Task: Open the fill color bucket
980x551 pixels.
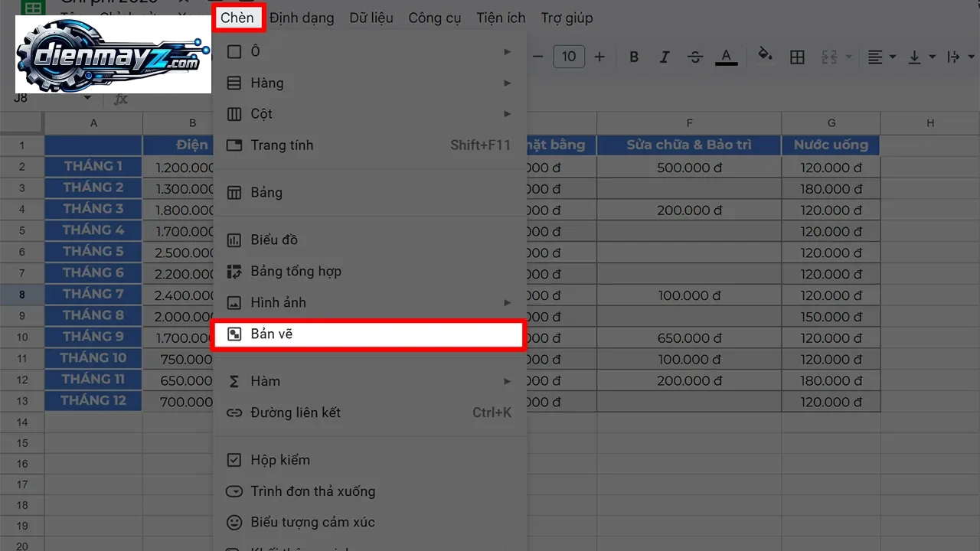Action: tap(765, 55)
